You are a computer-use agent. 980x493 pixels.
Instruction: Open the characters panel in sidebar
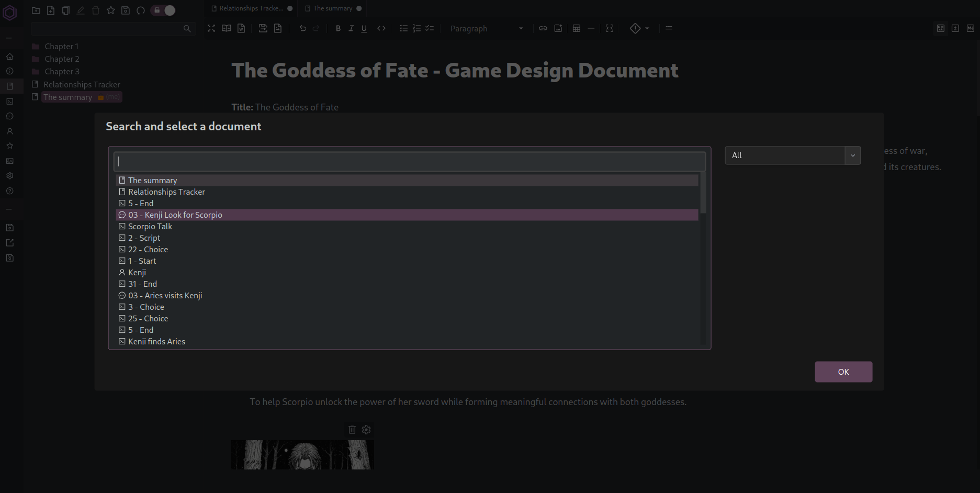click(x=9, y=131)
